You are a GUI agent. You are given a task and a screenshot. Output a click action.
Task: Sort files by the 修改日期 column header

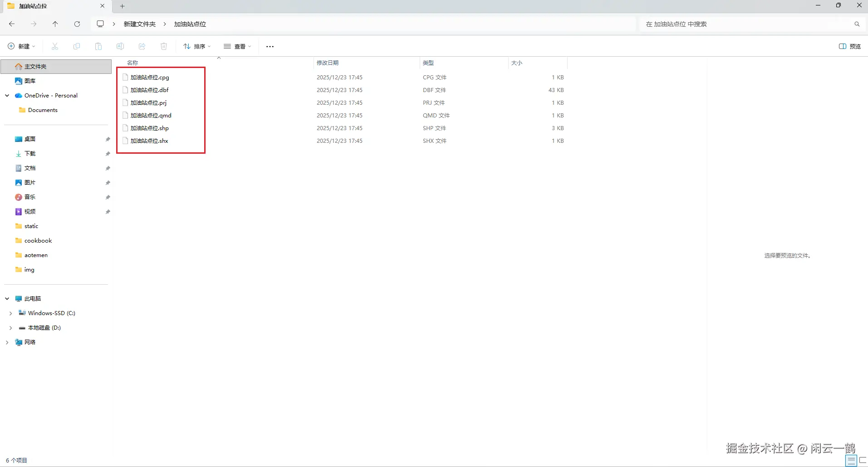[x=328, y=63]
